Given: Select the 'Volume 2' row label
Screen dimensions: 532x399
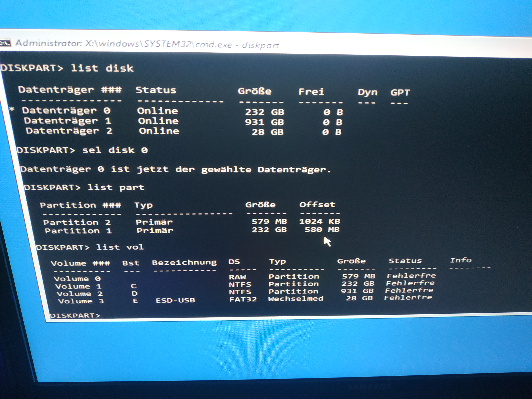Looking at the screenshot, I should 80,294.
